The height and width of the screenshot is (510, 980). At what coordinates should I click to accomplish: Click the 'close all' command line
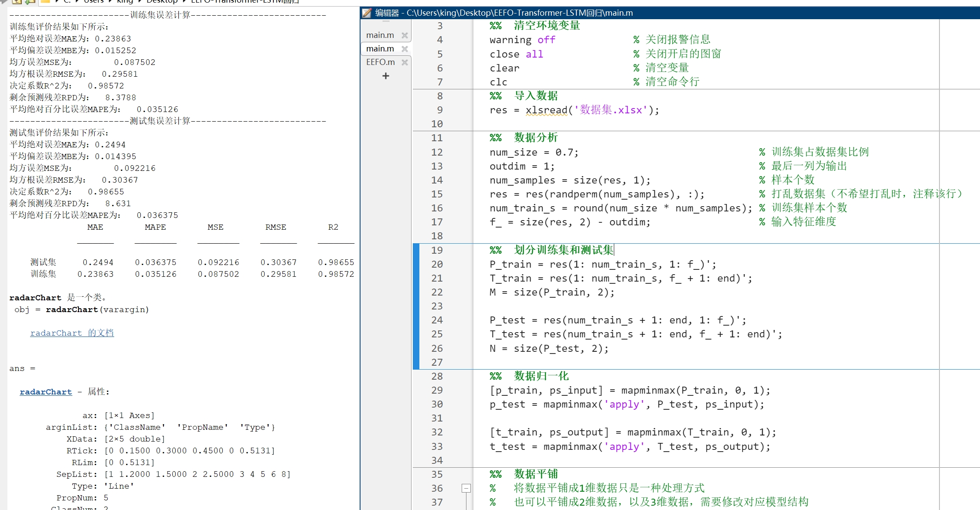pyautogui.click(x=516, y=54)
